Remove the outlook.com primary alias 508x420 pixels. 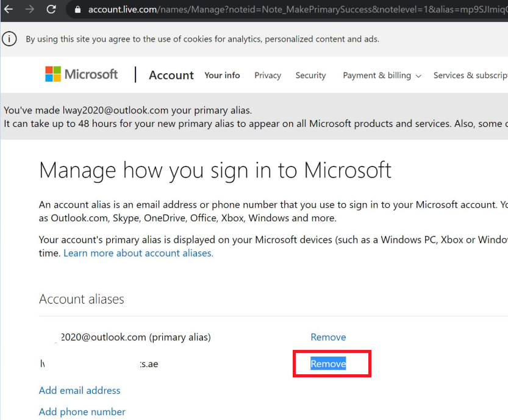pos(328,337)
